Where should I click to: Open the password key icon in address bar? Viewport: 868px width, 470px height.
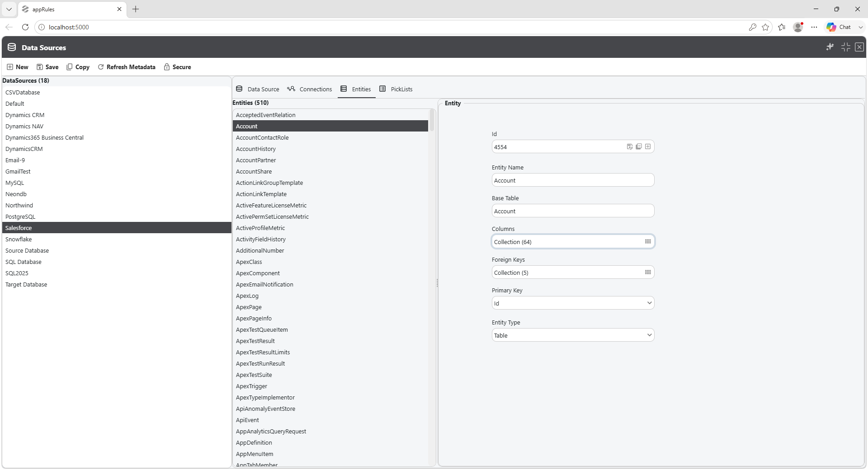(752, 27)
